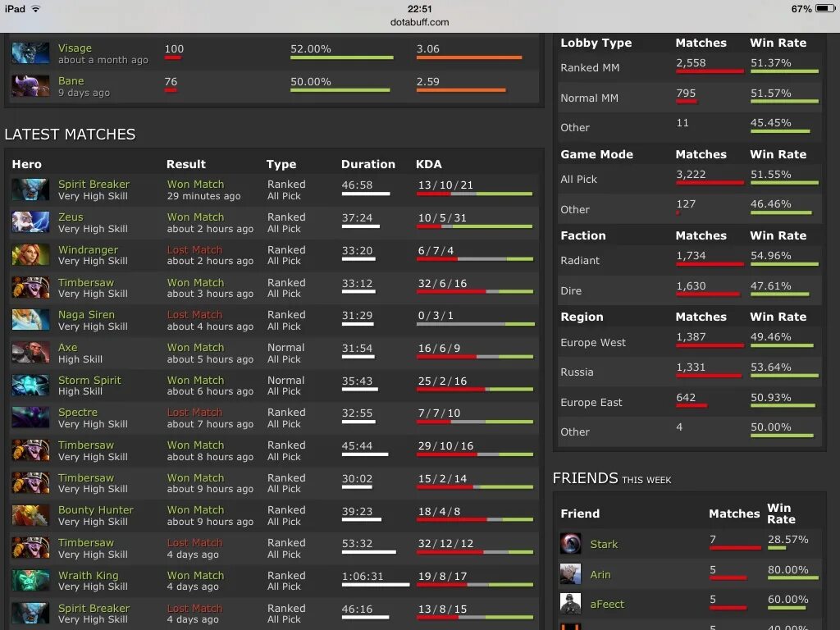
Task: Open the Visage hero link
Action: (x=75, y=48)
